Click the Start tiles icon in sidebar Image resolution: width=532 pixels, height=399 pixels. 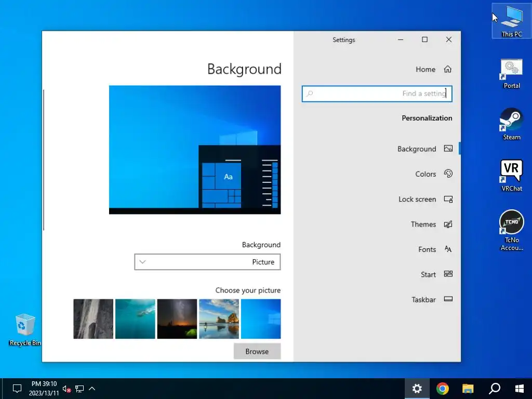click(x=448, y=274)
